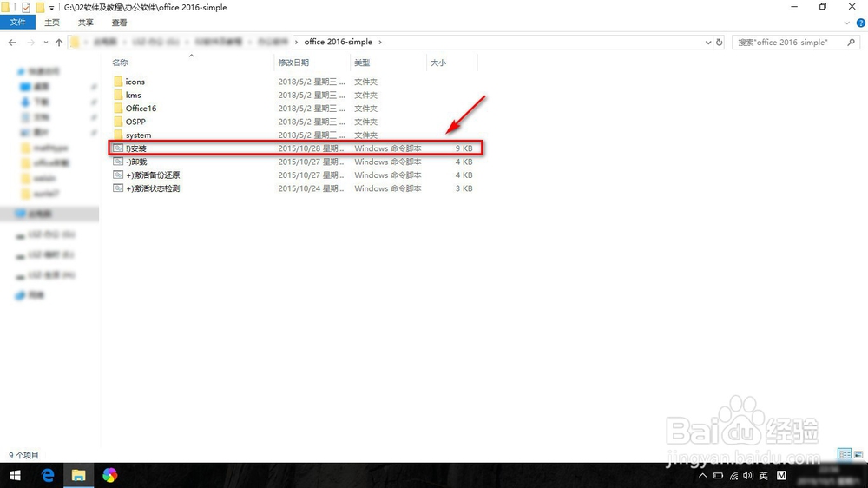Screen dimensions: 868x488
Task: Open the 共享 ribbon tab
Action: coord(85,23)
